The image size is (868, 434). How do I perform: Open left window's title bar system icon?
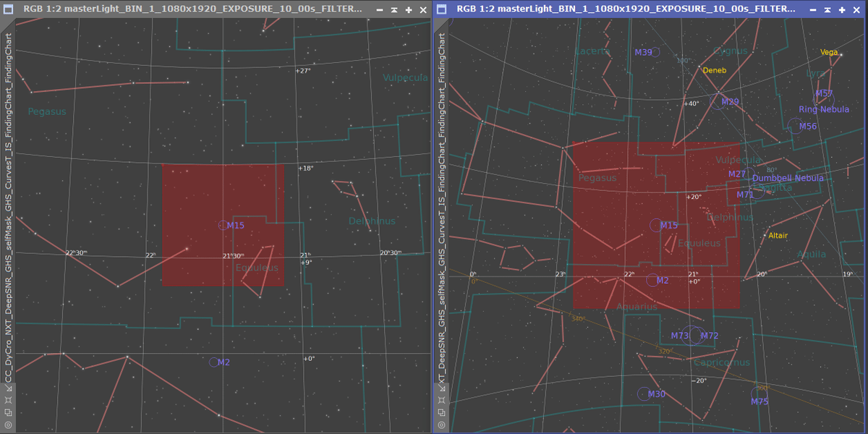point(9,9)
